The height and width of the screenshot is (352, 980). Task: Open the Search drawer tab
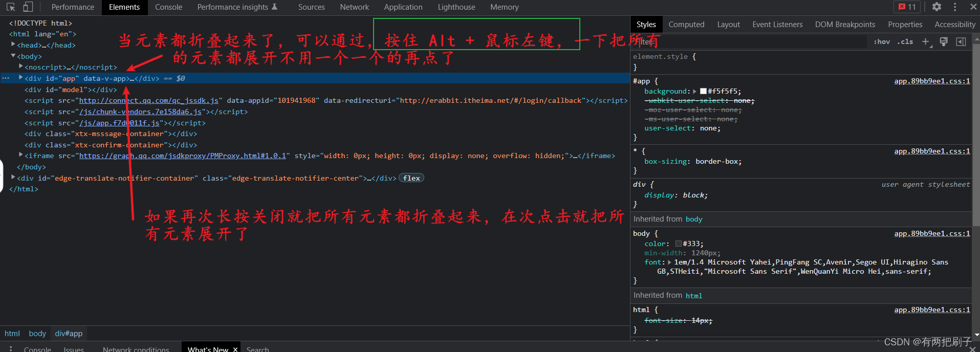pos(257,349)
